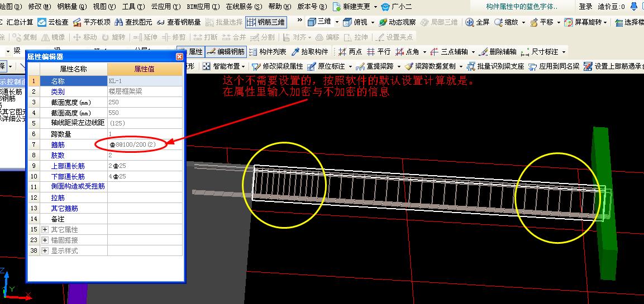Click 拉筋 property row
The width and height of the screenshot is (644, 304).
(x=105, y=198)
